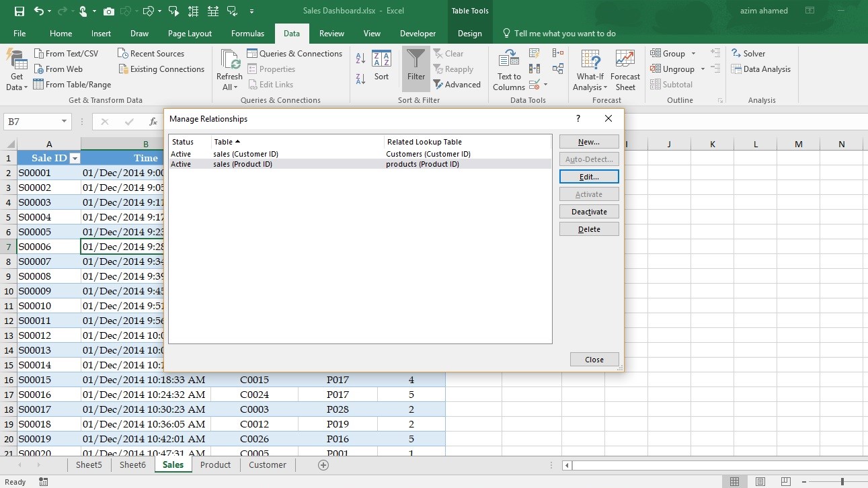Sort by Table column header in dialog
The height and width of the screenshot is (488, 868).
point(298,142)
